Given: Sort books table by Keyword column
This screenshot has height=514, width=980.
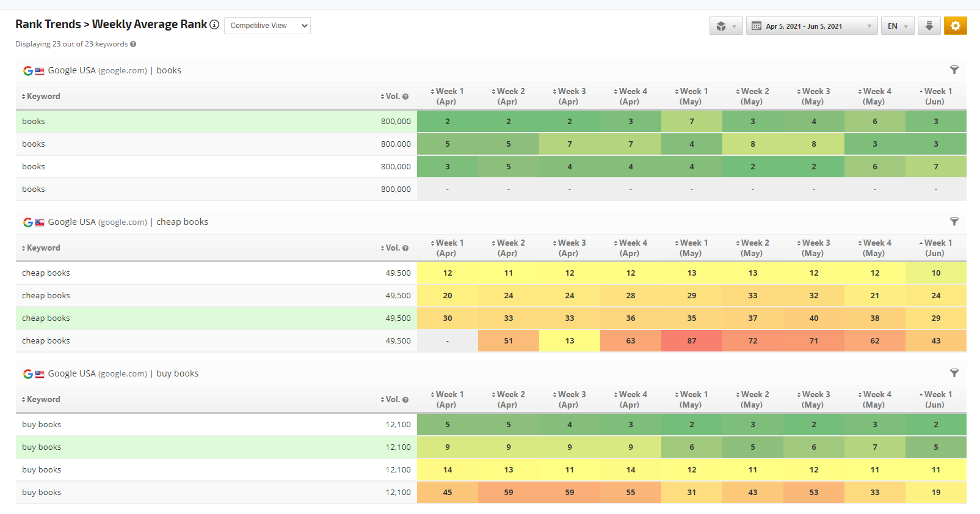Looking at the screenshot, I should tap(43, 97).
